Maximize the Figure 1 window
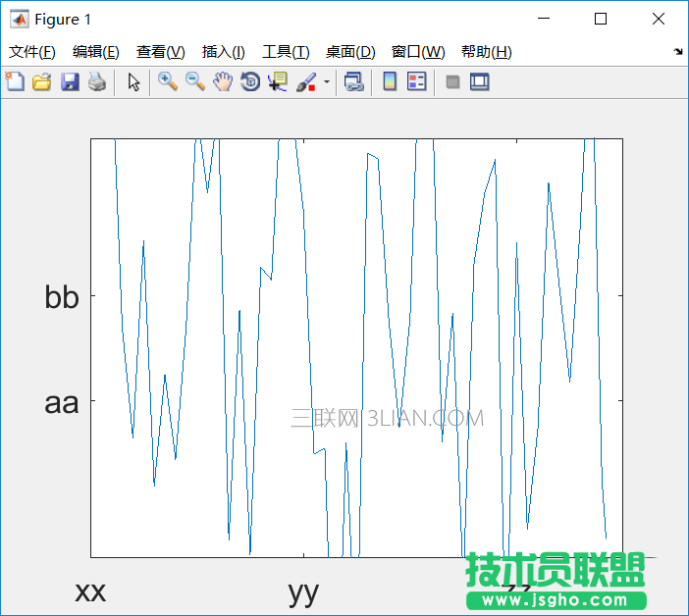This screenshot has width=689, height=616. (601, 19)
